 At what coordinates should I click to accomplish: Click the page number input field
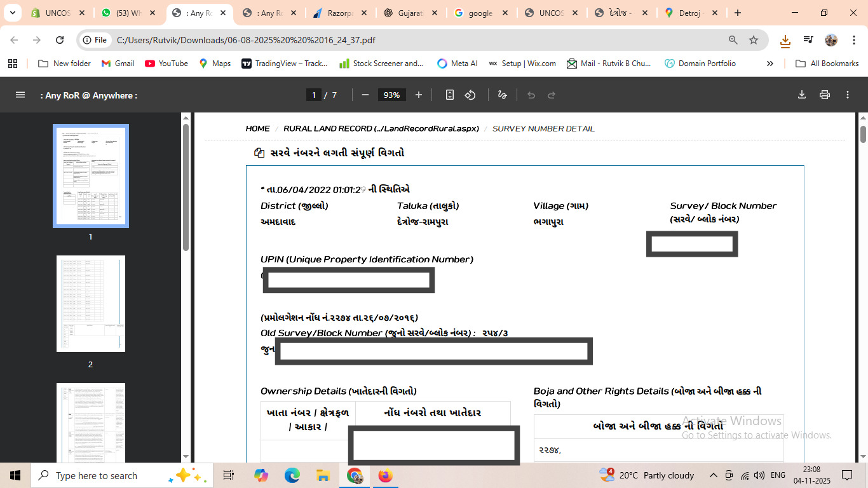tap(313, 95)
